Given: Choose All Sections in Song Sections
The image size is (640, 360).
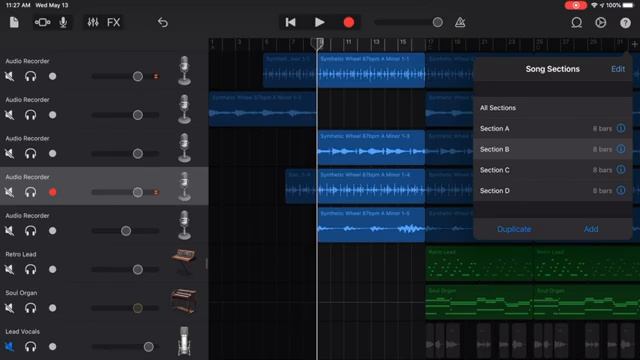Looking at the screenshot, I should [553, 108].
